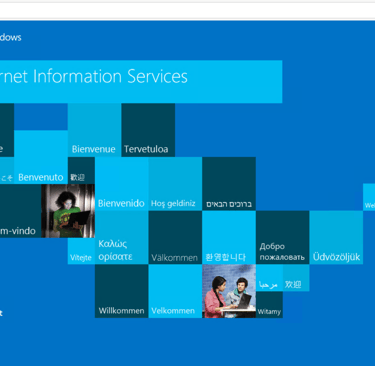Click the Benvenuto tile

point(41,157)
